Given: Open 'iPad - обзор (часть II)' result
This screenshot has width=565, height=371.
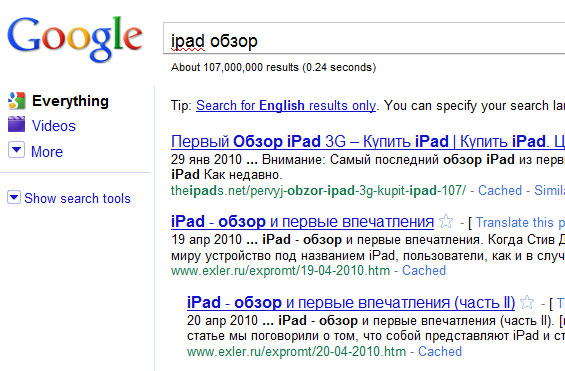Looking at the screenshot, I should pos(351,302).
